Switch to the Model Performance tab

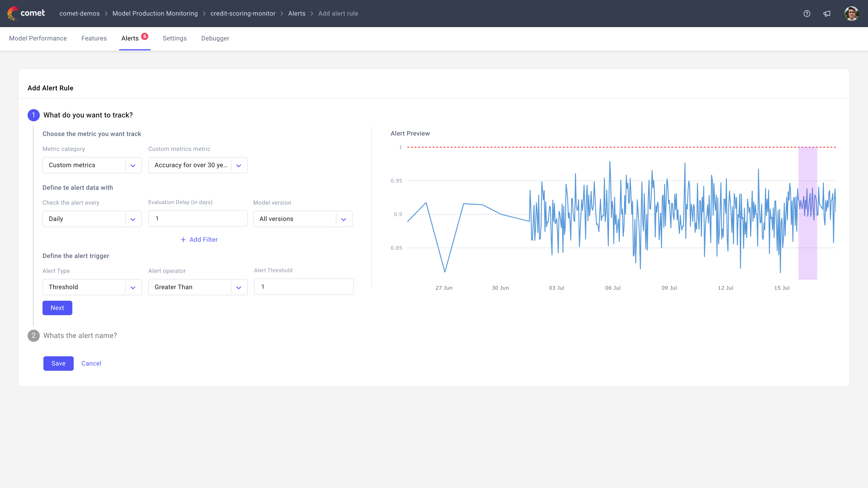38,38
